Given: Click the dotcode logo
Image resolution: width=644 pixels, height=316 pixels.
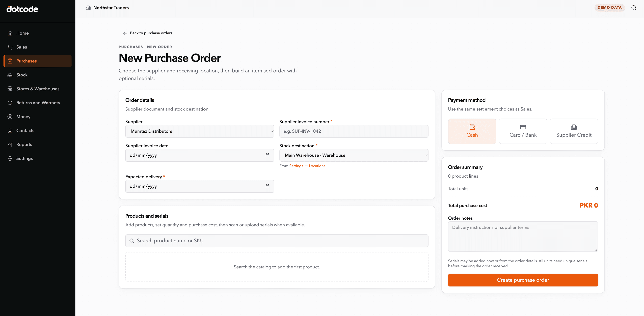Looking at the screenshot, I should point(22,9).
